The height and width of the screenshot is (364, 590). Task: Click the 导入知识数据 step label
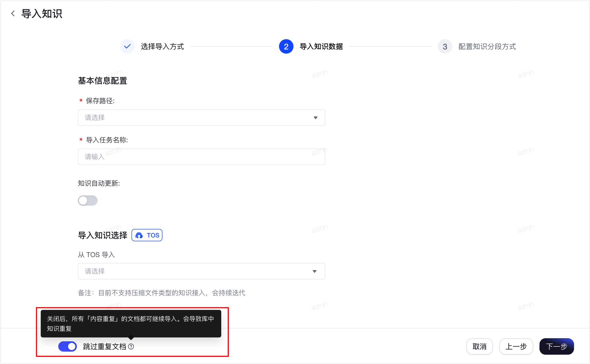(x=321, y=46)
